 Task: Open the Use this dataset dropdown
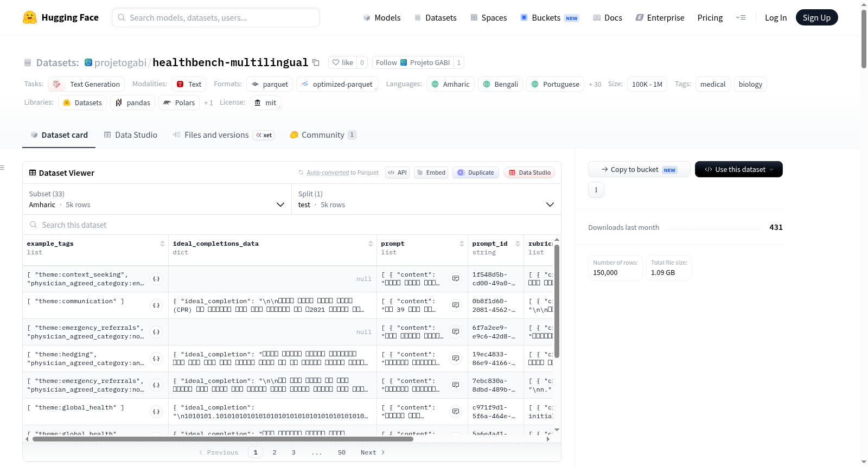point(739,169)
